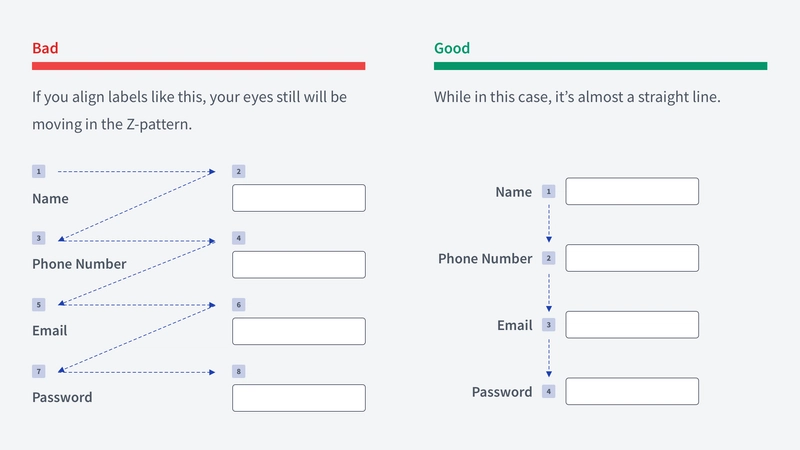Click the number 1 badge above Name in Bad example

(39, 171)
